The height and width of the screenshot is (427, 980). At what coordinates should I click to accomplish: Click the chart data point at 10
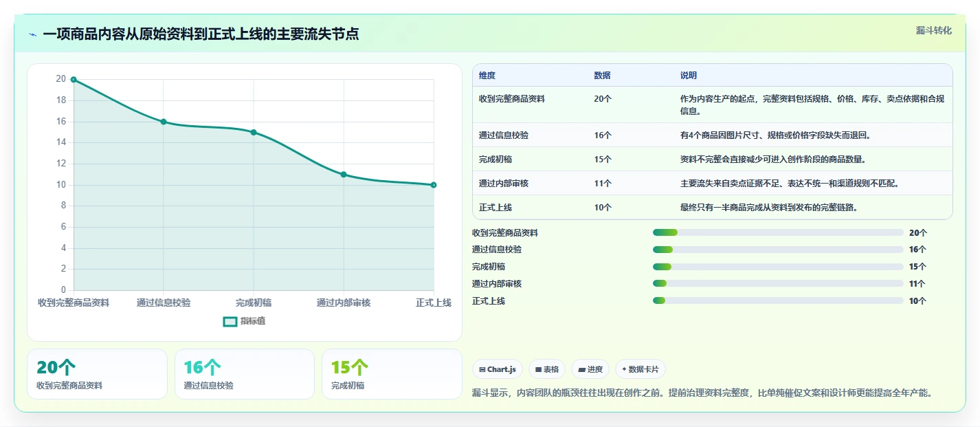(x=434, y=185)
